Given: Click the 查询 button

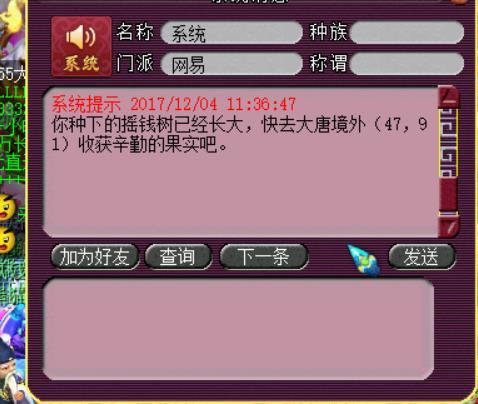Looking at the screenshot, I should coord(178,257).
